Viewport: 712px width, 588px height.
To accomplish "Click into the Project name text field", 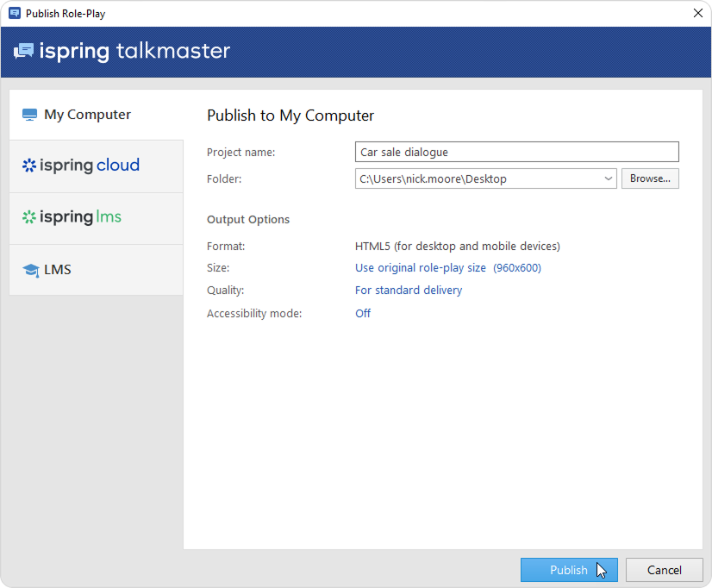I will click(516, 153).
